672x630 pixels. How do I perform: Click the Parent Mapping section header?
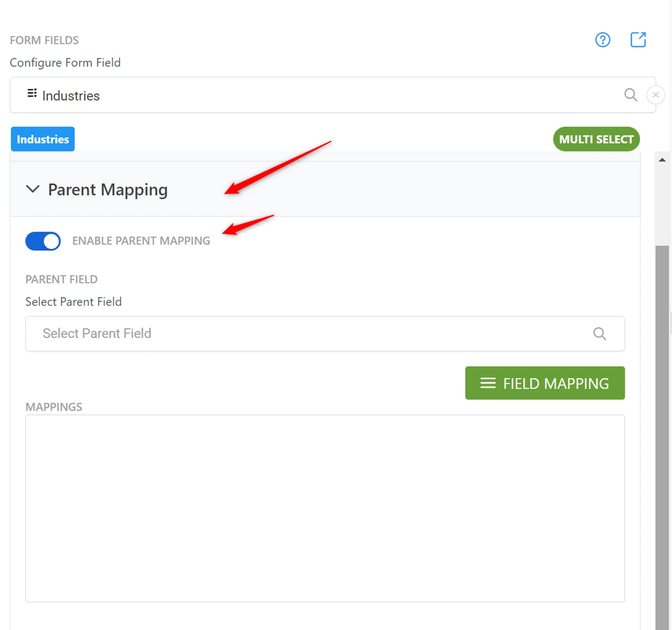pos(108,190)
